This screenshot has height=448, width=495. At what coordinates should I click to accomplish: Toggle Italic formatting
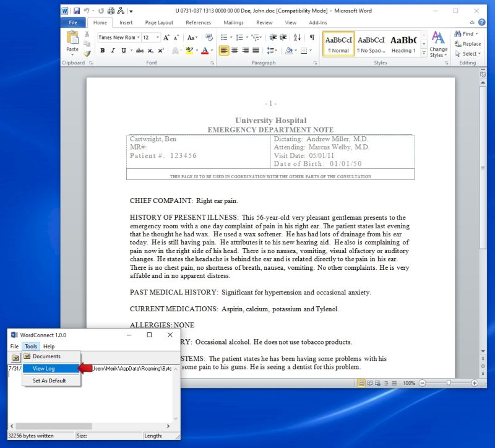point(113,51)
